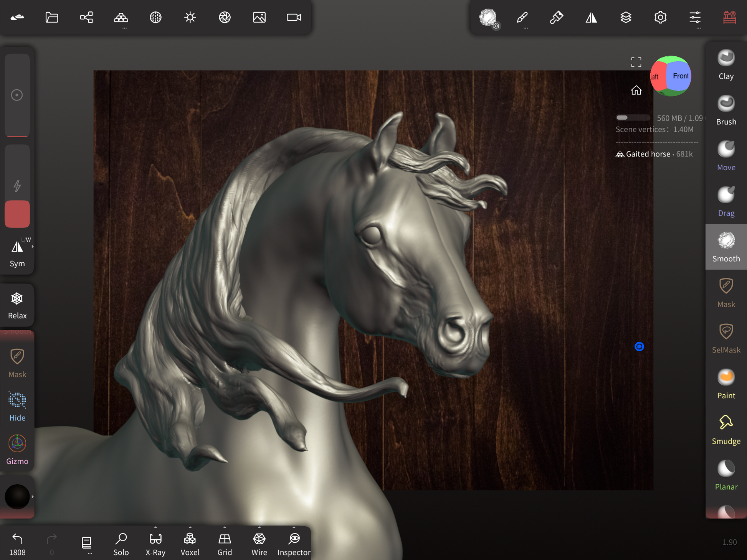Select the Clay sculpting tool
This screenshot has width=747, height=560.
pyautogui.click(x=726, y=64)
